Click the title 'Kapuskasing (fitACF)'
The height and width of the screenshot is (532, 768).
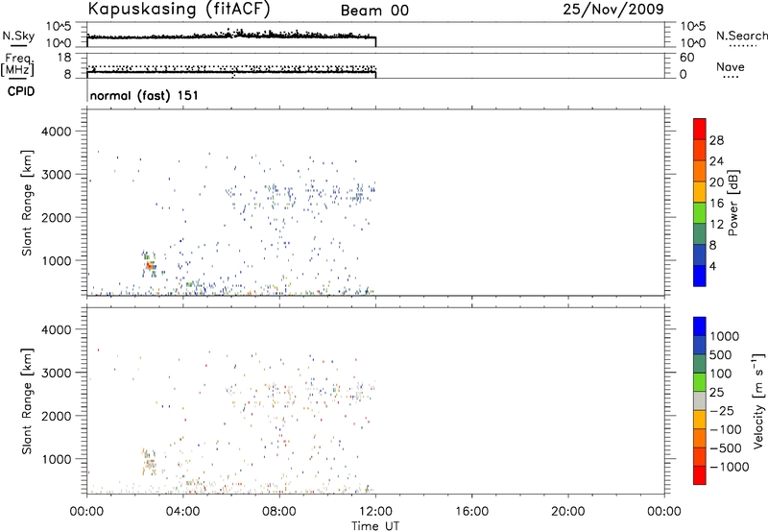[x=179, y=10]
